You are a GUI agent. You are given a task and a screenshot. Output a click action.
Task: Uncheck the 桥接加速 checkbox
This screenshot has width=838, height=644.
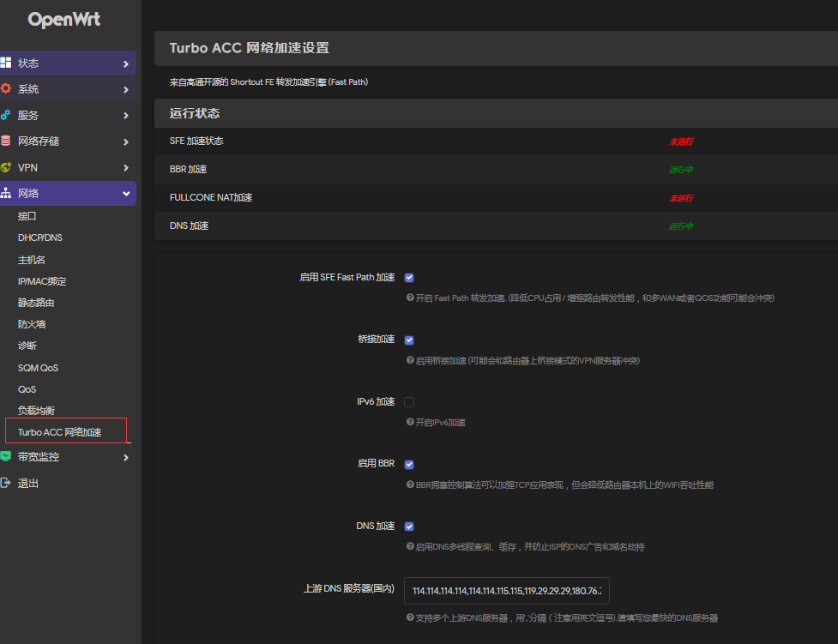click(x=409, y=340)
